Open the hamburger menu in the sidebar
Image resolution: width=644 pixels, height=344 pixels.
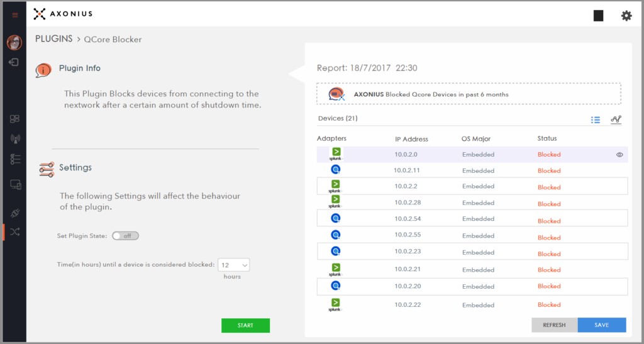[15, 14]
